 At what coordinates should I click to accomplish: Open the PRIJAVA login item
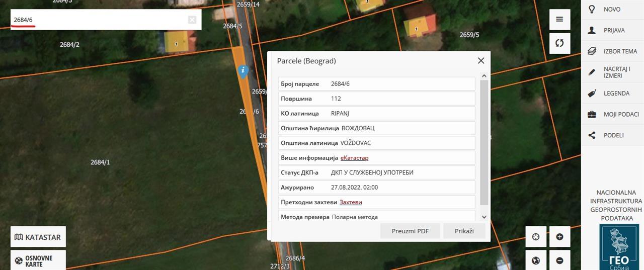(x=612, y=30)
